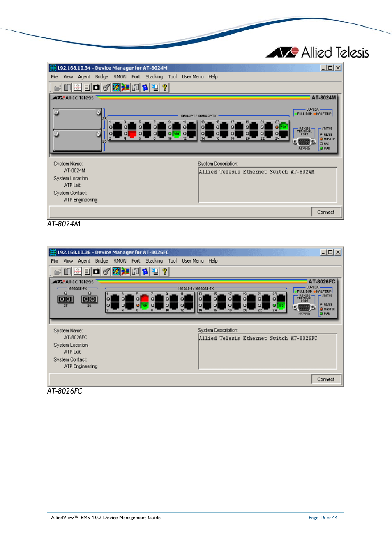Click the yellow question mark help icon in AT-8024M window
The image size is (392, 555).
click(165, 88)
